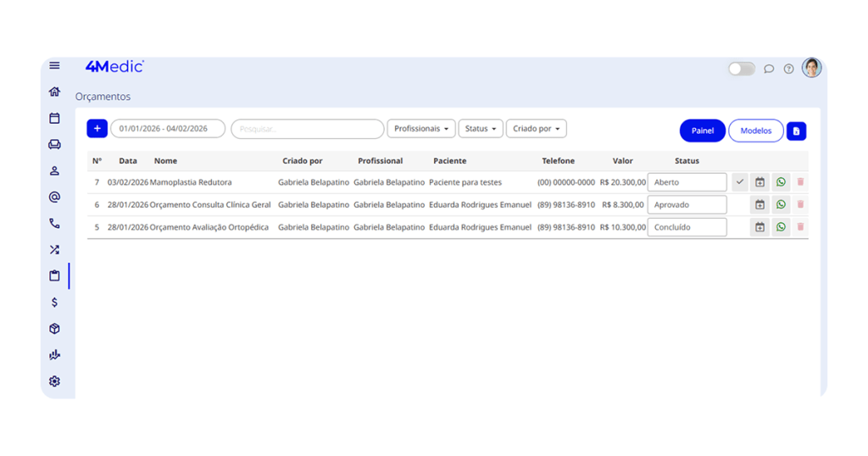Open the settings gear in the sidebar
868x456 pixels.
pyautogui.click(x=54, y=381)
